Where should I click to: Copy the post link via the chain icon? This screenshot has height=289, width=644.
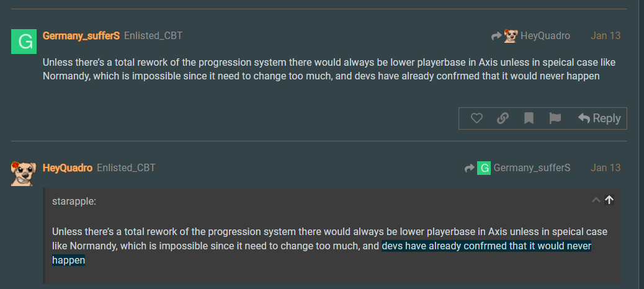[503, 118]
